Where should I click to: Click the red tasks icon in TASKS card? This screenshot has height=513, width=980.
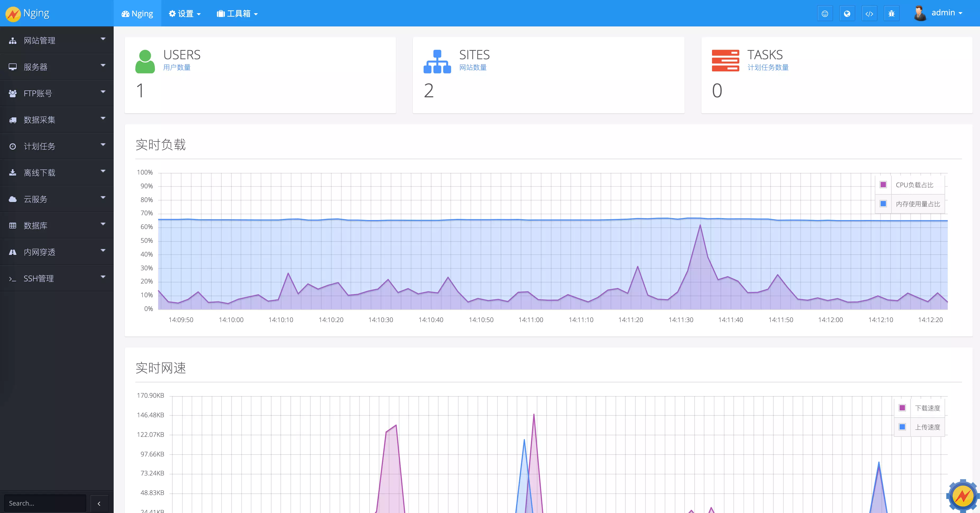[725, 61]
